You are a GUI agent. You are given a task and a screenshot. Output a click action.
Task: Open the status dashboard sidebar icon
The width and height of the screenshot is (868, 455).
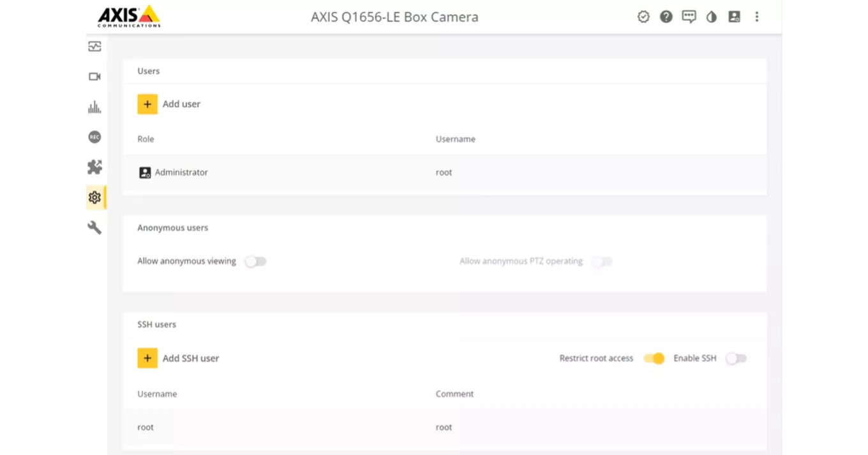pos(94,47)
